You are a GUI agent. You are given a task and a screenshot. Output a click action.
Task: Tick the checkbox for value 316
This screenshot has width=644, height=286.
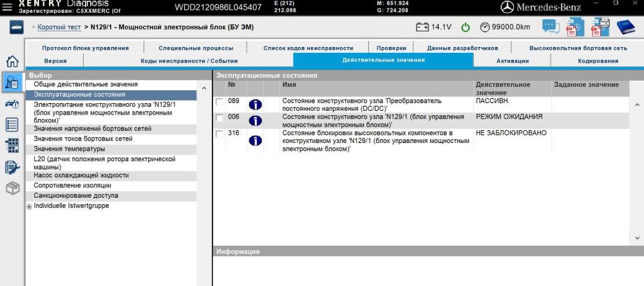point(220,134)
